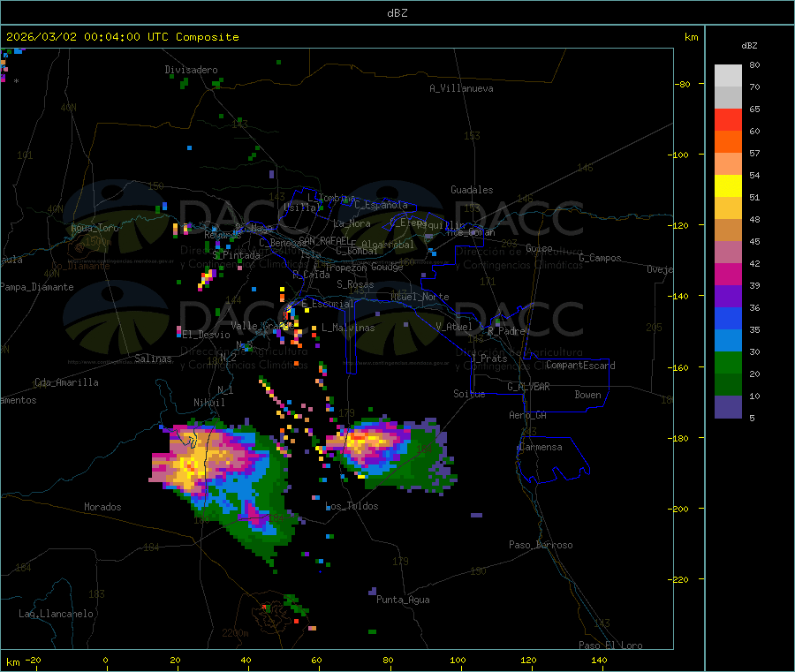Click the '0' km tick on bottom axis

[x=105, y=660]
